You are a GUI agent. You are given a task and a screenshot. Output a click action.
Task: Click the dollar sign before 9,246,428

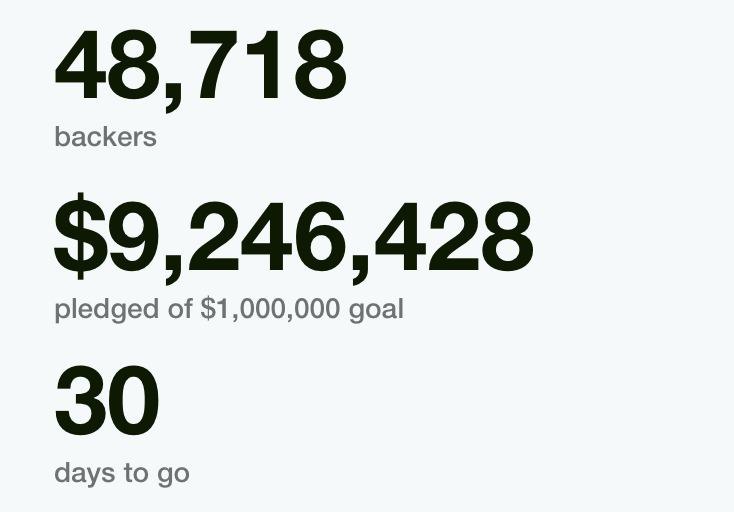point(80,238)
